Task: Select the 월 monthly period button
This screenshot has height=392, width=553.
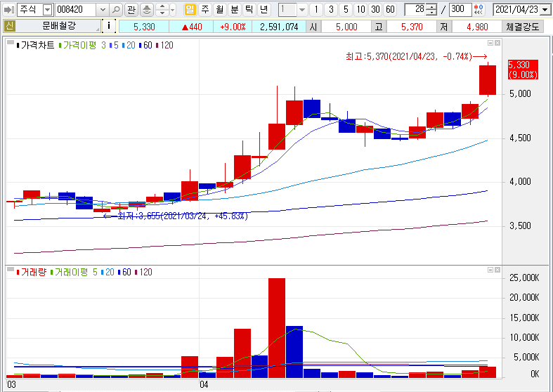Action: [x=220, y=10]
